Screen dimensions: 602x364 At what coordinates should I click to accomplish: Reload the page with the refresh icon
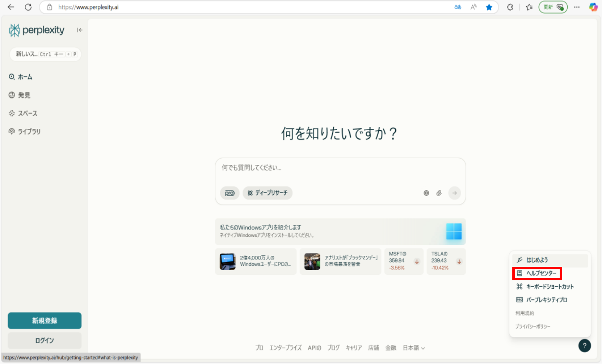(x=28, y=7)
